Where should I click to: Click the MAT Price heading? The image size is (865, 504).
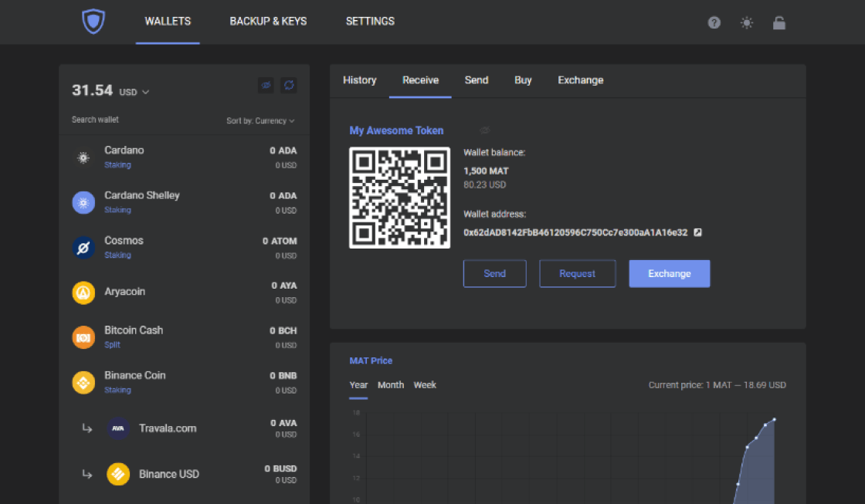(371, 360)
